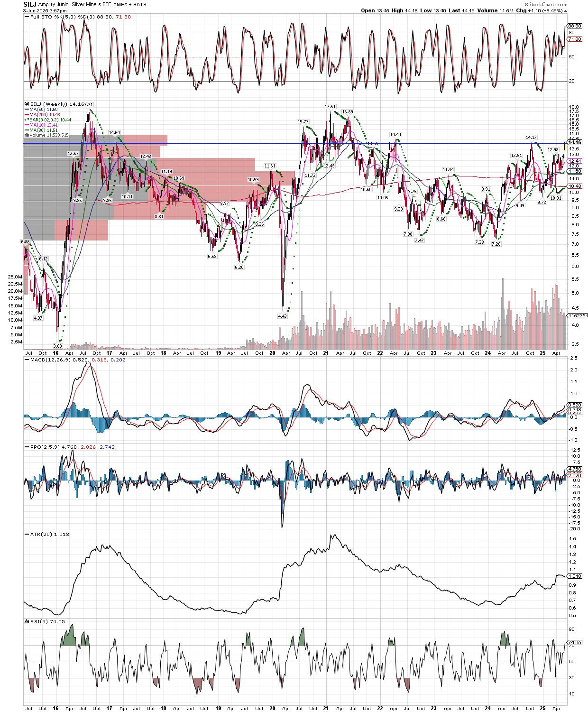Viewport: 588px width, 712px height.
Task: Click the © StockCharts.com credit
Action: click(546, 4)
